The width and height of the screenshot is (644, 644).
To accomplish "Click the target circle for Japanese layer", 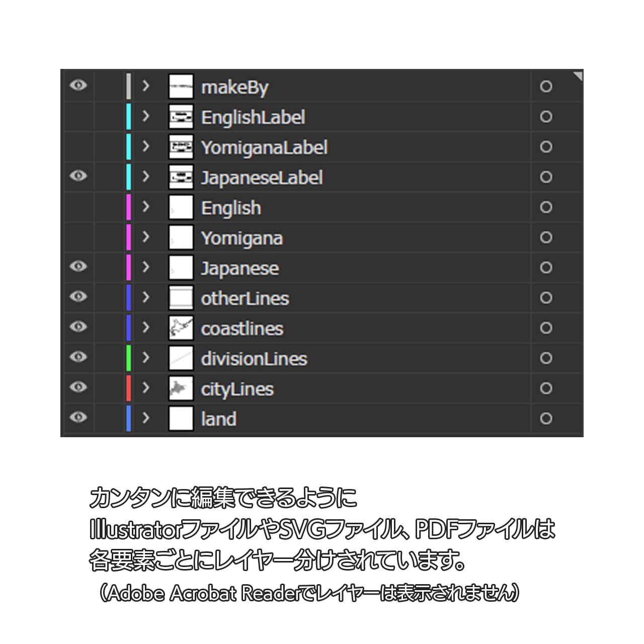I will coord(546,268).
